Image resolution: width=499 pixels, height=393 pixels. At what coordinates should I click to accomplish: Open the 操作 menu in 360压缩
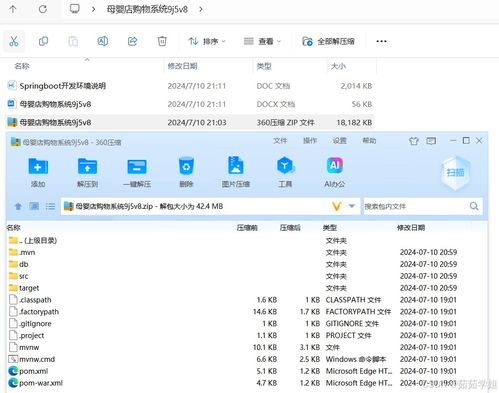click(310, 141)
